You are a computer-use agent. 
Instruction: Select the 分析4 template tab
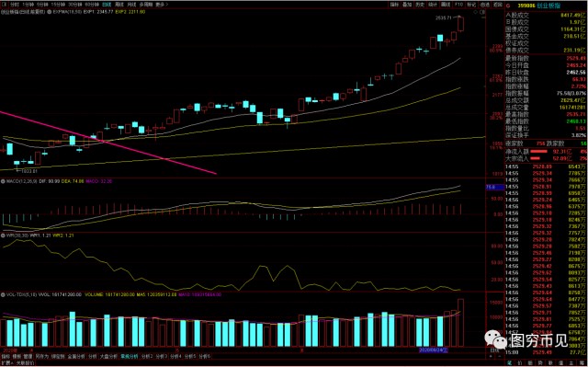pyautogui.click(x=175, y=357)
